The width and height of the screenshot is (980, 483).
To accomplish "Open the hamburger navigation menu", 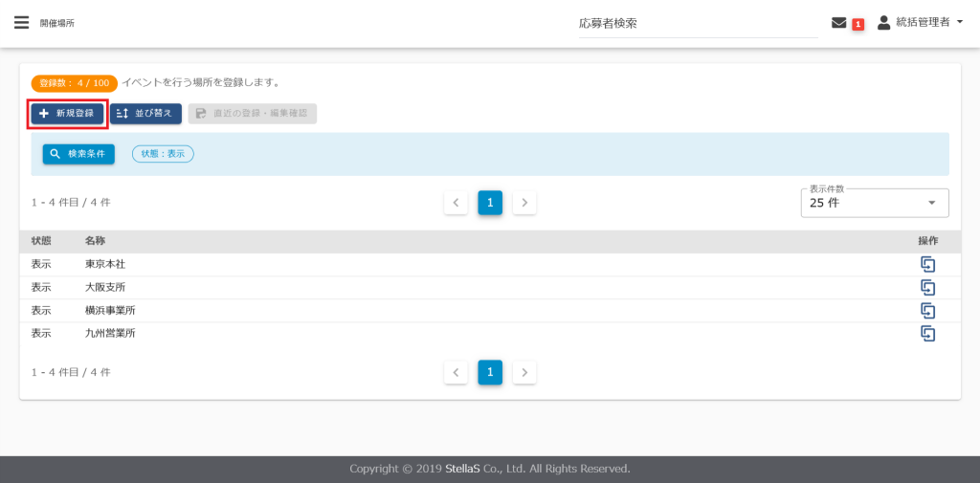I will [x=21, y=23].
